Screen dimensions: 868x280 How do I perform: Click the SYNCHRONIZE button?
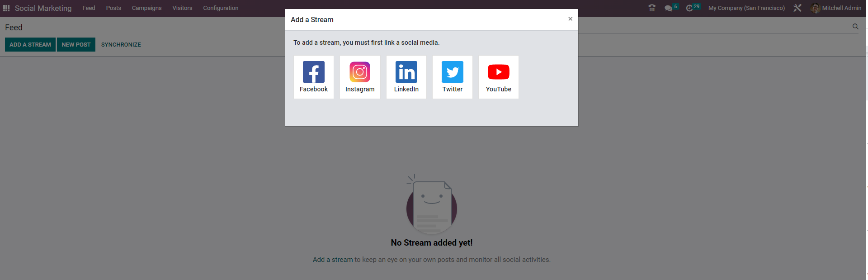click(121, 44)
